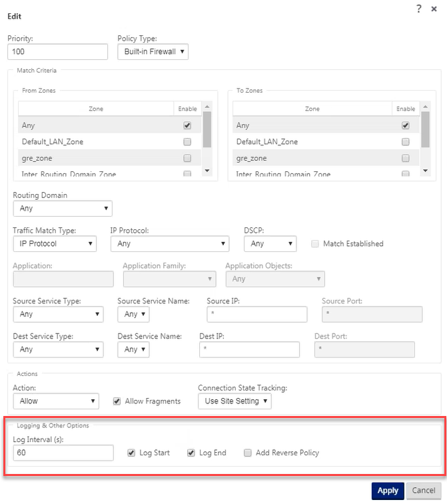
Task: Click Zone column header in From Zones
Action: 96,109
